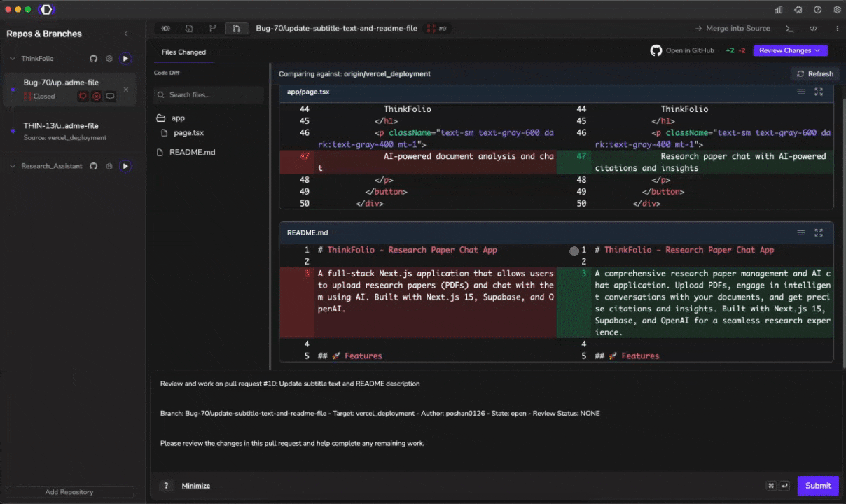The height and width of the screenshot is (504, 846).
Task: Open the GitHub icon next to ThinkFolio
Action: tap(93, 58)
